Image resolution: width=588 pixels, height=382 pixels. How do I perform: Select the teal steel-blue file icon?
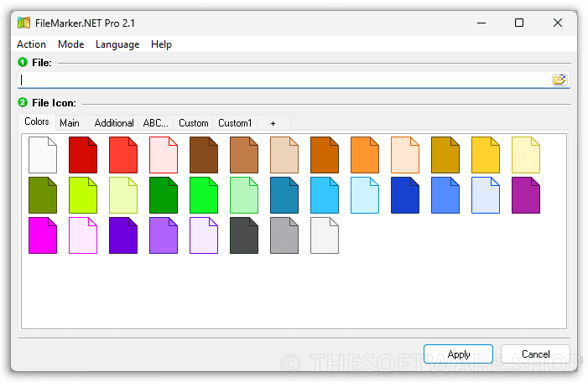(284, 195)
